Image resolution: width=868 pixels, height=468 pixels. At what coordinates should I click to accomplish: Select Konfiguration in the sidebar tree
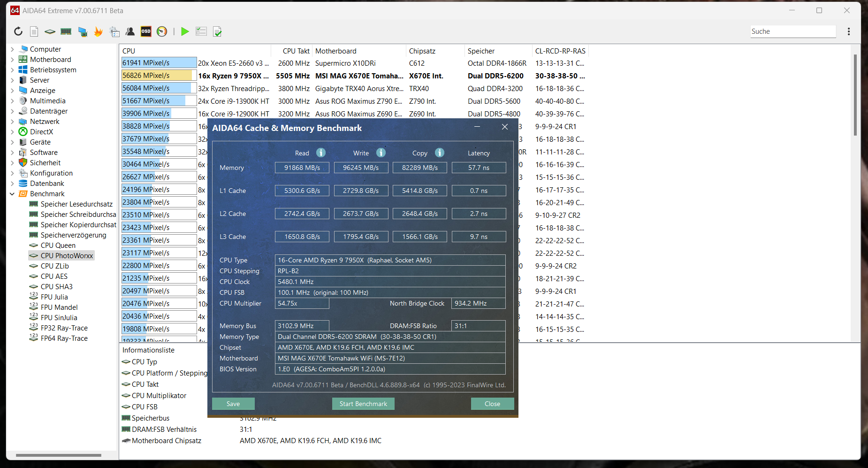tap(51, 173)
